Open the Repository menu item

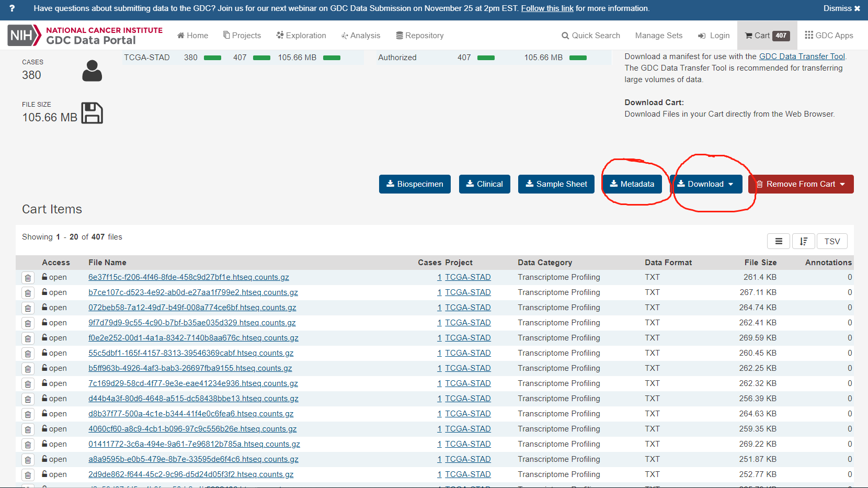tap(420, 36)
